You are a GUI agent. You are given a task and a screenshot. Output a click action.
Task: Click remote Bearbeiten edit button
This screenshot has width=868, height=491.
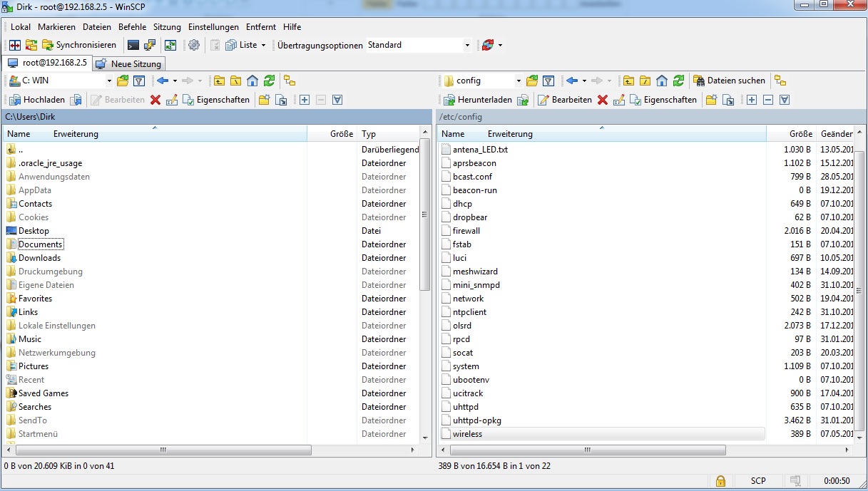click(x=564, y=100)
